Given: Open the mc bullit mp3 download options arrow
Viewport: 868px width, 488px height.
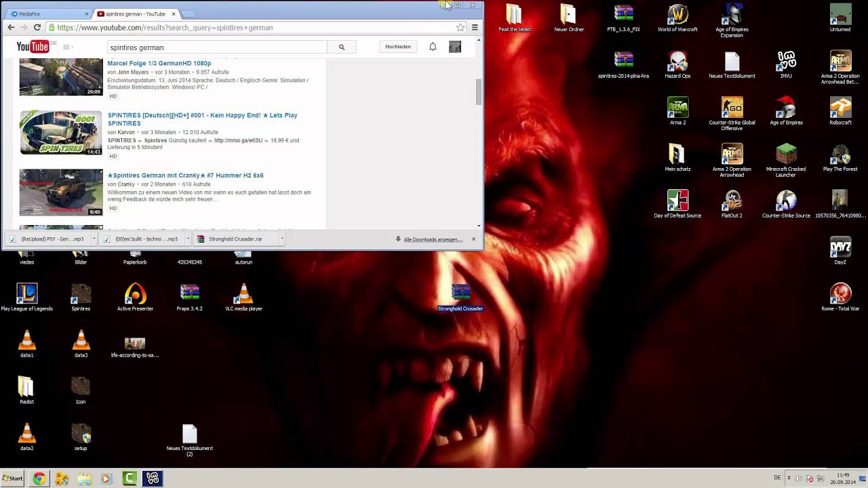Looking at the screenshot, I should pyautogui.click(x=188, y=239).
